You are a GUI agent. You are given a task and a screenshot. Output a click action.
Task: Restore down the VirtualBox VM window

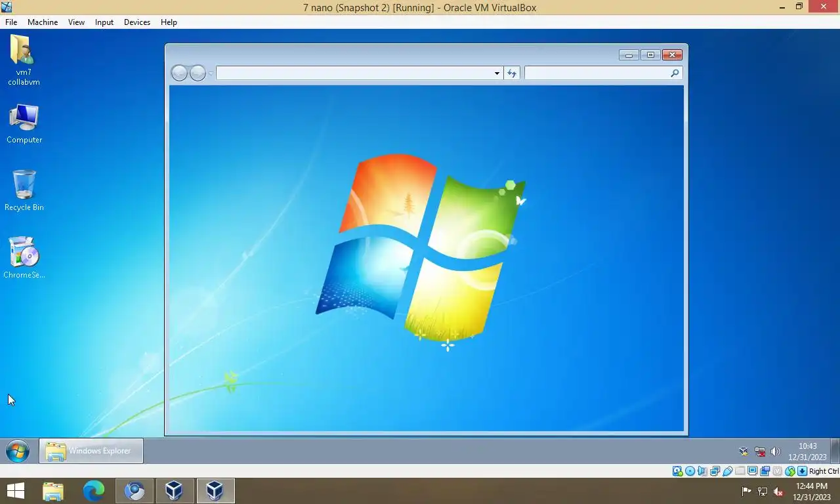click(x=799, y=7)
